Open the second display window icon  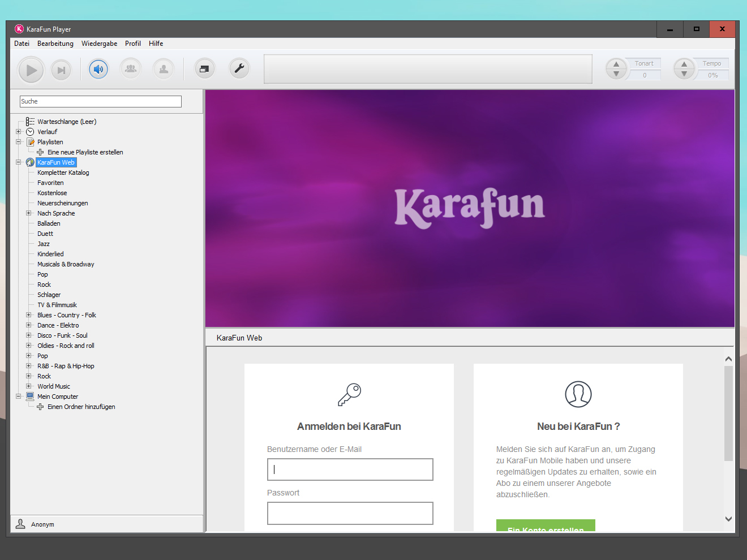pos(204,69)
